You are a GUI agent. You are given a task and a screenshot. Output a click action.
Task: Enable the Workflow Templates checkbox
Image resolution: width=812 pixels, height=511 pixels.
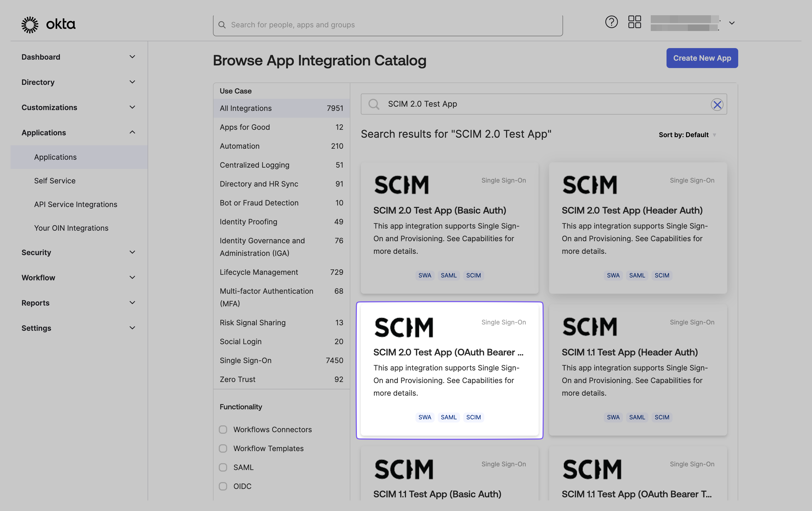[x=223, y=448]
